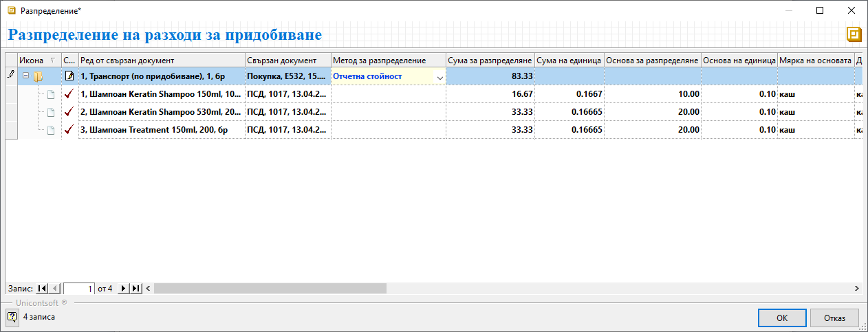Click document icon of Shampoo Treatment 150ml row

click(x=50, y=129)
